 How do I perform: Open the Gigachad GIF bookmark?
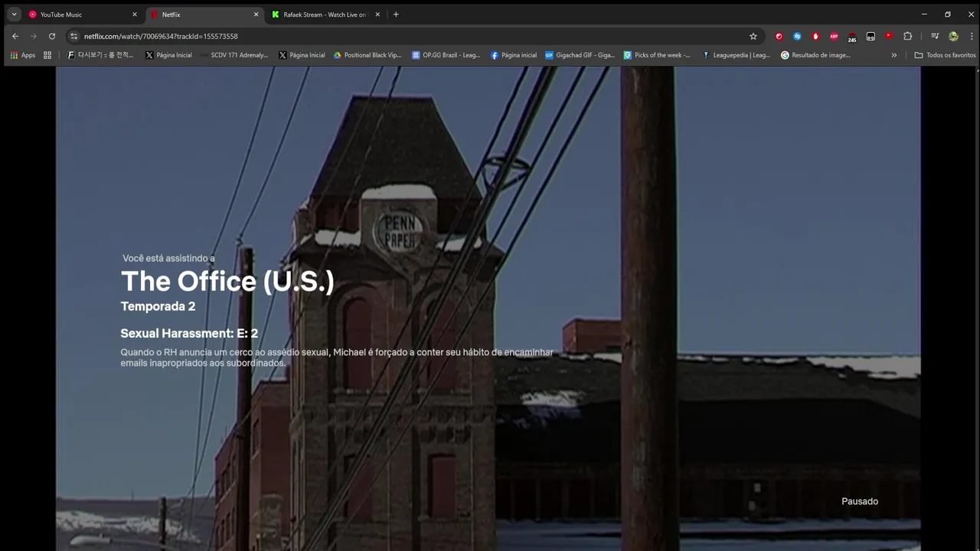pyautogui.click(x=580, y=55)
